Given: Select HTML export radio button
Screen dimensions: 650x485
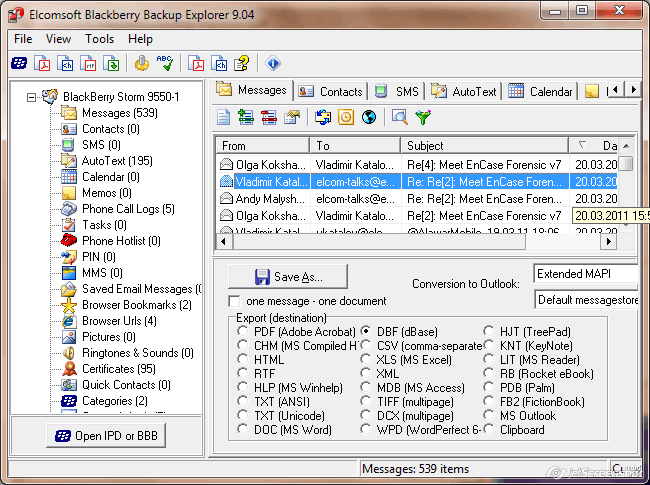Looking at the screenshot, I should point(243,359).
